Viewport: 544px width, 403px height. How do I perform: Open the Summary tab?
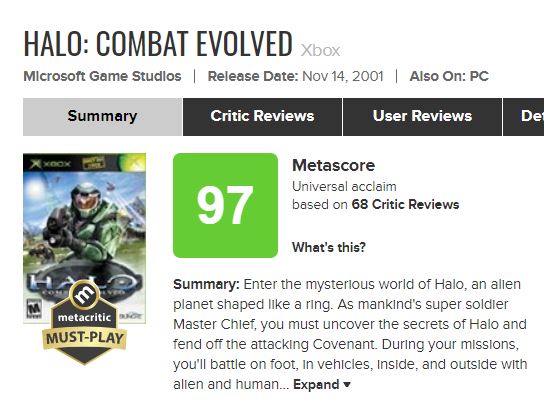102,117
